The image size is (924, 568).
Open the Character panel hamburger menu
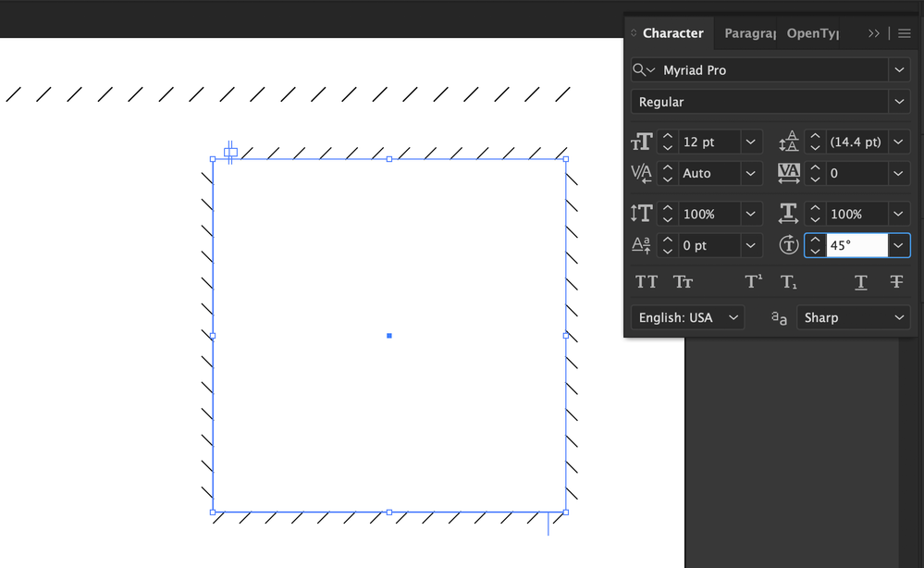pyautogui.click(x=905, y=33)
